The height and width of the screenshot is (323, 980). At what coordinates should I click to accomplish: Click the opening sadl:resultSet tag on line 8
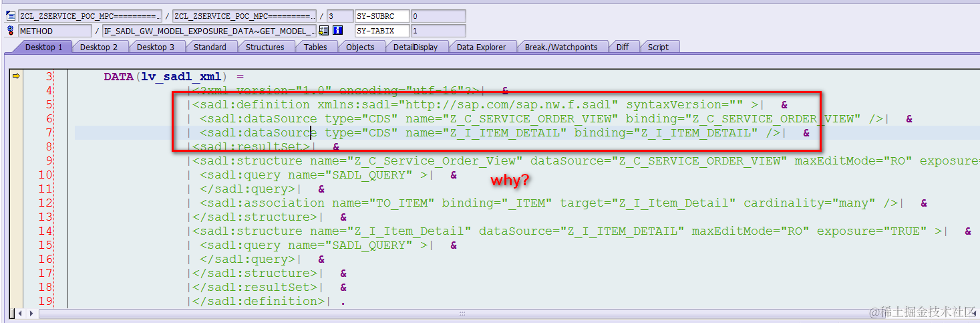pyautogui.click(x=252, y=147)
